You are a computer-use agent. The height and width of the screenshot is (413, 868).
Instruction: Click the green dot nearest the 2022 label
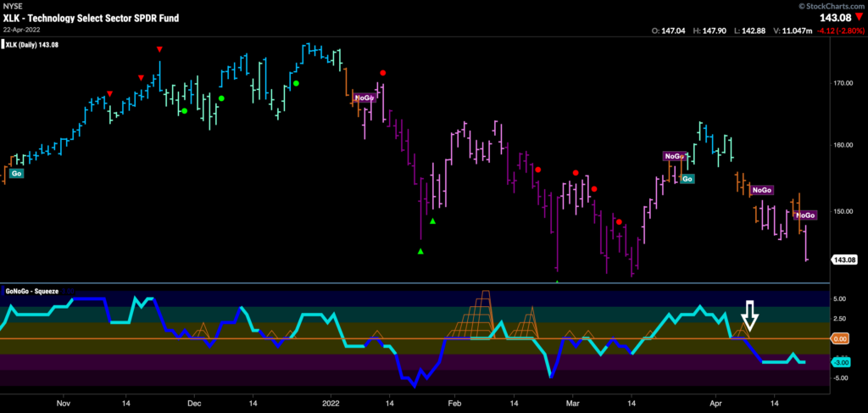[297, 83]
